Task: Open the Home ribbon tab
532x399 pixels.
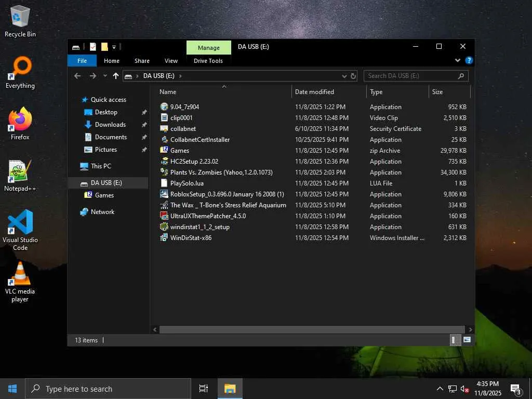Action: [112, 61]
